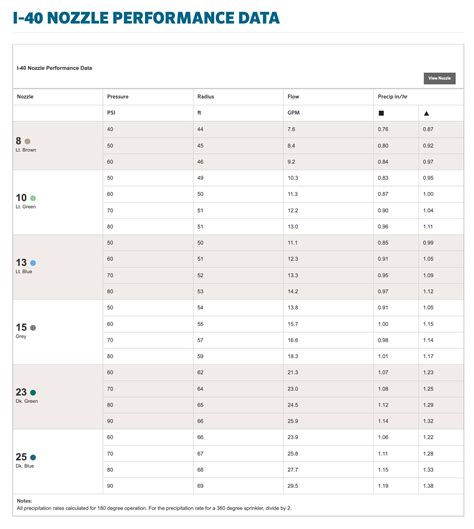Screen dimensions: 474x529
Task: Click the 7.6 flow value
Action: point(291,129)
